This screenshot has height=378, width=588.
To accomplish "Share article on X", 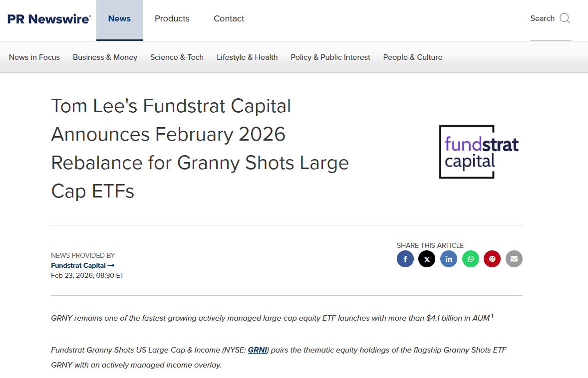I will [x=427, y=259].
